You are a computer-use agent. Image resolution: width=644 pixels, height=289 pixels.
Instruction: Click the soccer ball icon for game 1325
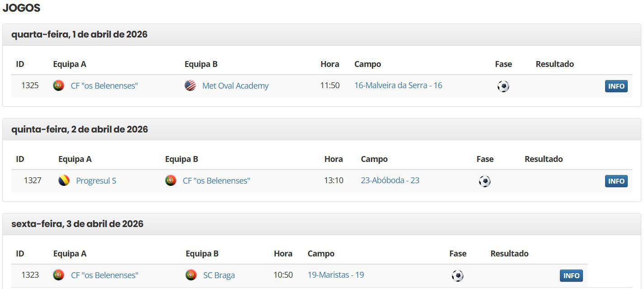coord(503,86)
